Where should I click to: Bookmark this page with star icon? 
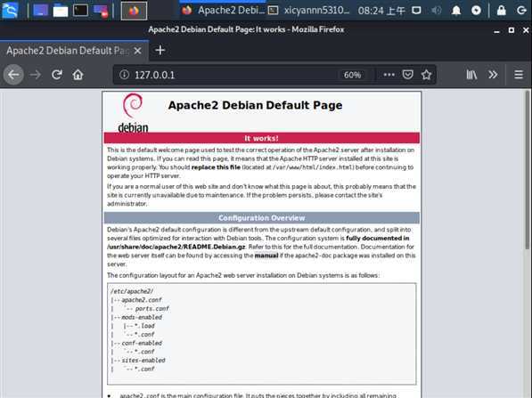(427, 75)
